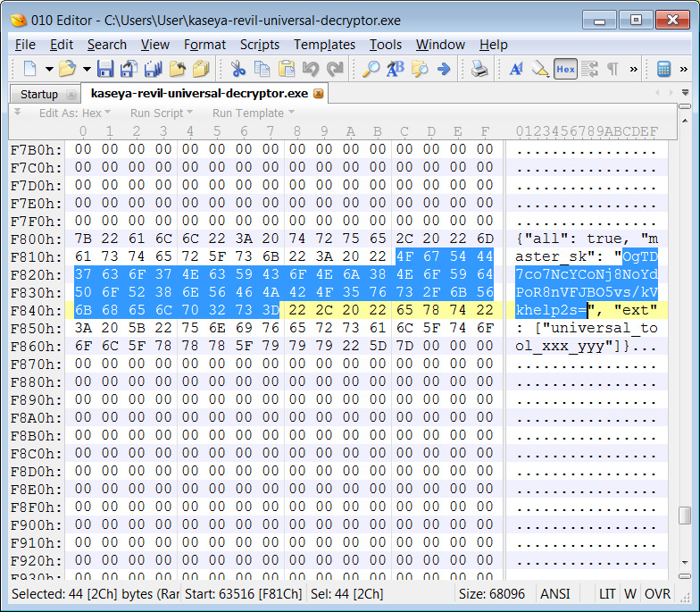
Task: Click the Font A icon
Action: [x=516, y=69]
